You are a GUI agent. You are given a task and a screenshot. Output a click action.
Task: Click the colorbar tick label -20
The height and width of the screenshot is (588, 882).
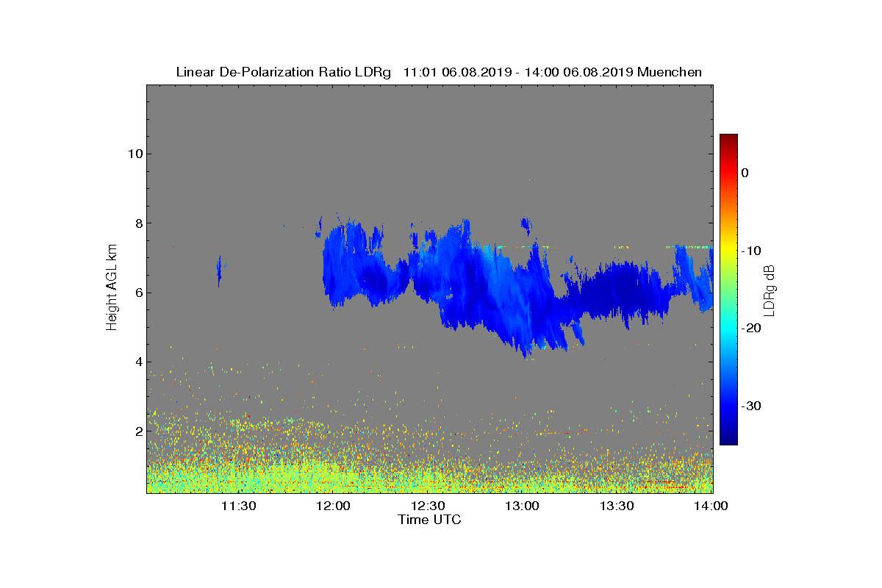coord(750,328)
